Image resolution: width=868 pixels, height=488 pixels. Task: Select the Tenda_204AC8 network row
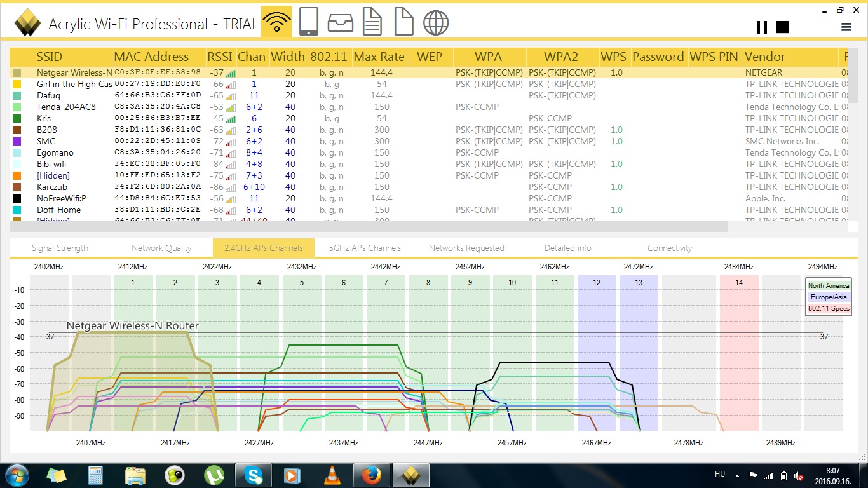click(x=429, y=107)
